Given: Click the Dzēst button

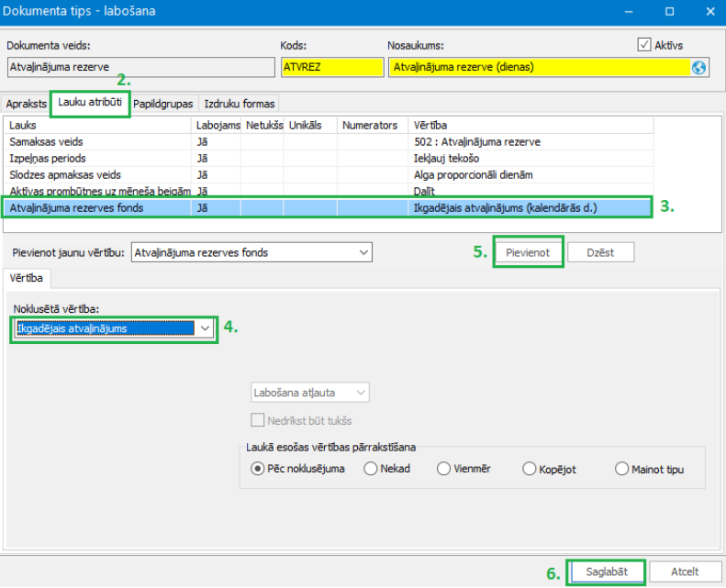Looking at the screenshot, I should click(600, 252).
